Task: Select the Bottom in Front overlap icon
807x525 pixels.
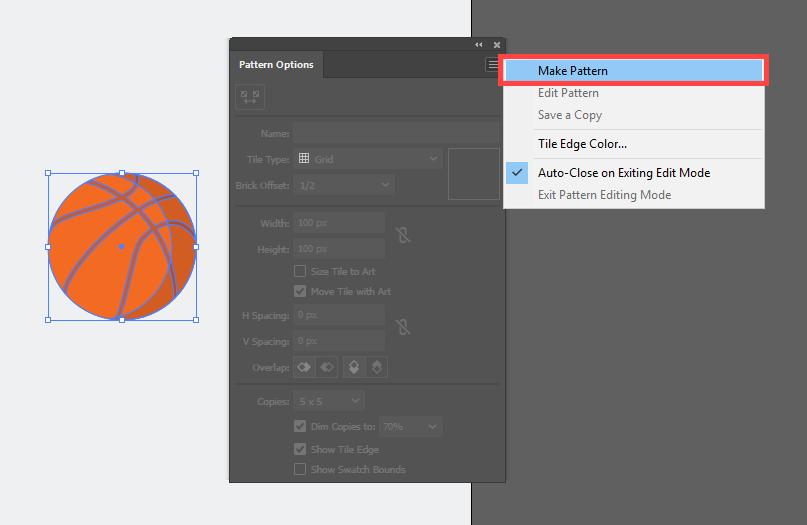Action: pyautogui.click(x=376, y=367)
